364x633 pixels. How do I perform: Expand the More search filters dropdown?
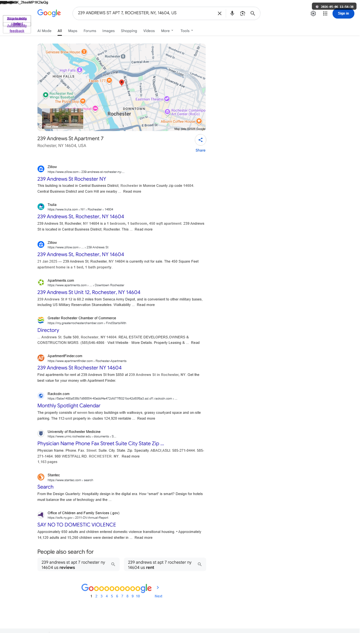point(167,31)
